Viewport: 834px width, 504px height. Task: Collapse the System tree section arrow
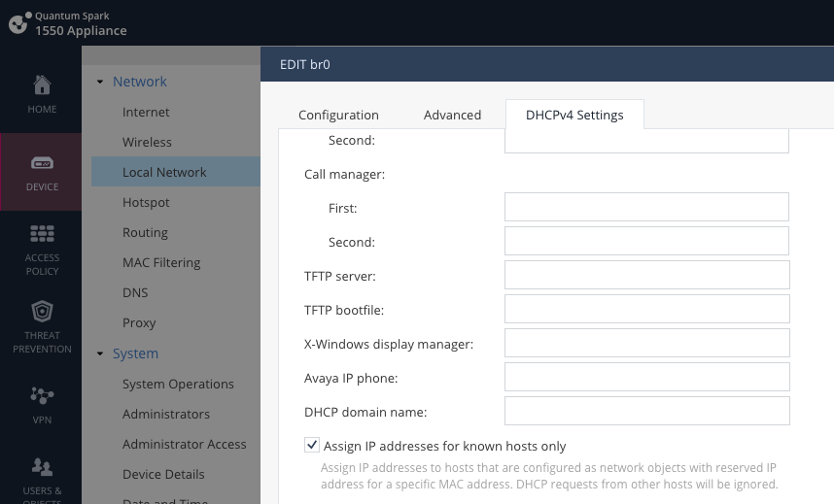pyautogui.click(x=100, y=353)
